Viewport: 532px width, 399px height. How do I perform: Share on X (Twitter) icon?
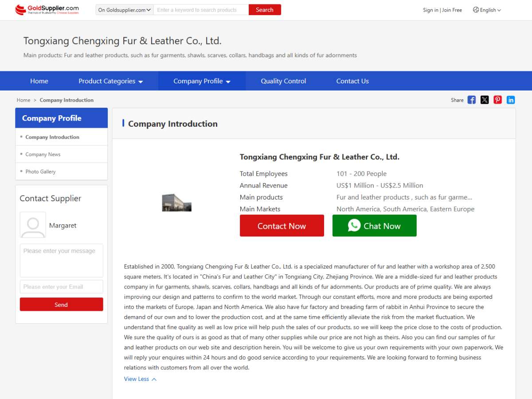(x=485, y=100)
